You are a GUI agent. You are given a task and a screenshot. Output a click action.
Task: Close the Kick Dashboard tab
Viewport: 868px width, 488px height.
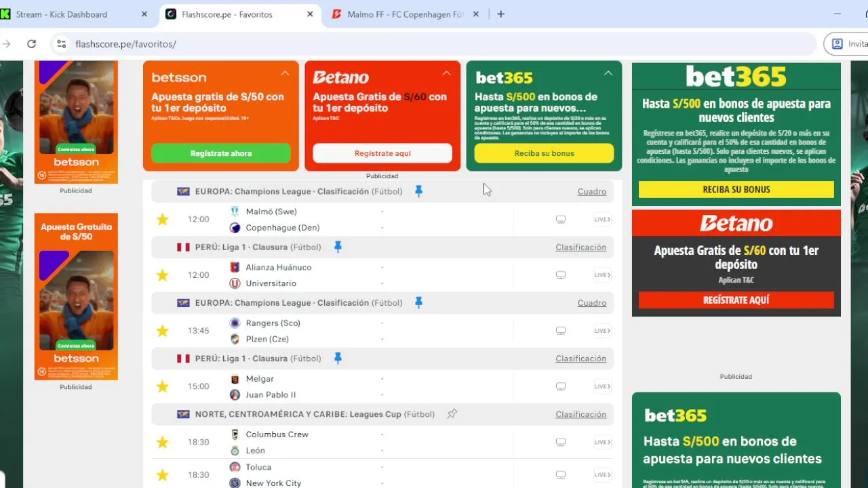[x=144, y=14]
